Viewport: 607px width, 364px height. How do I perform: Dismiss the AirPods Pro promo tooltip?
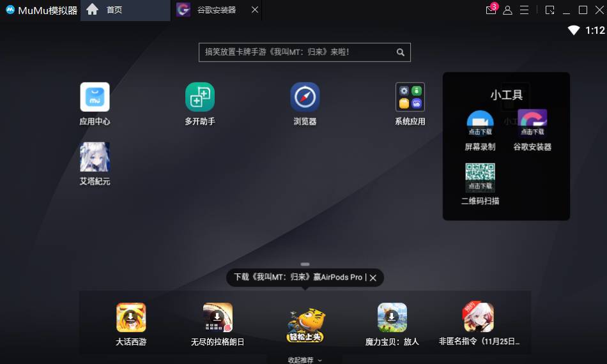[x=373, y=278]
